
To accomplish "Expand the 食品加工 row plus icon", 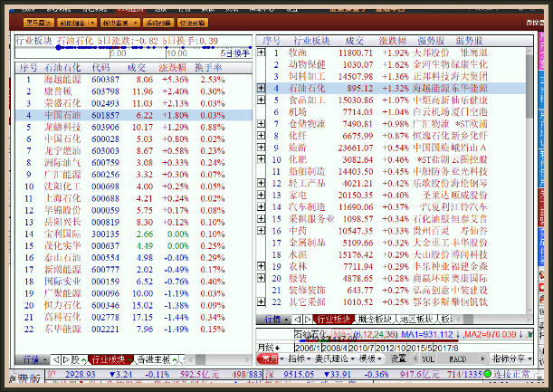I will click(x=261, y=100).
